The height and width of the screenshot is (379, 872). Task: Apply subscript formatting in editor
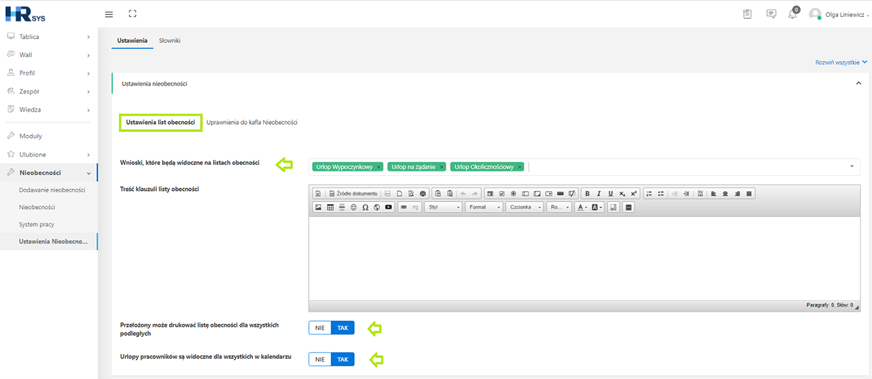[622, 193]
